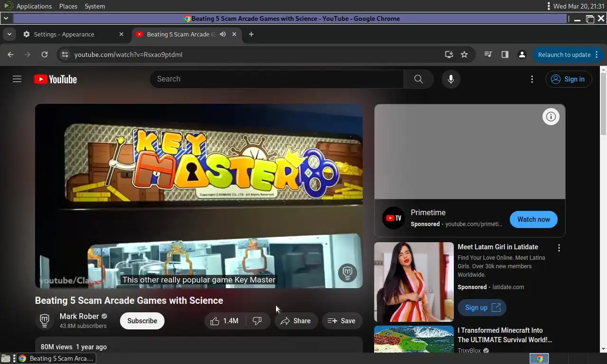Image resolution: width=607 pixels, height=364 pixels.
Task: Open YouTube settings three-dot menu
Action: point(532,79)
